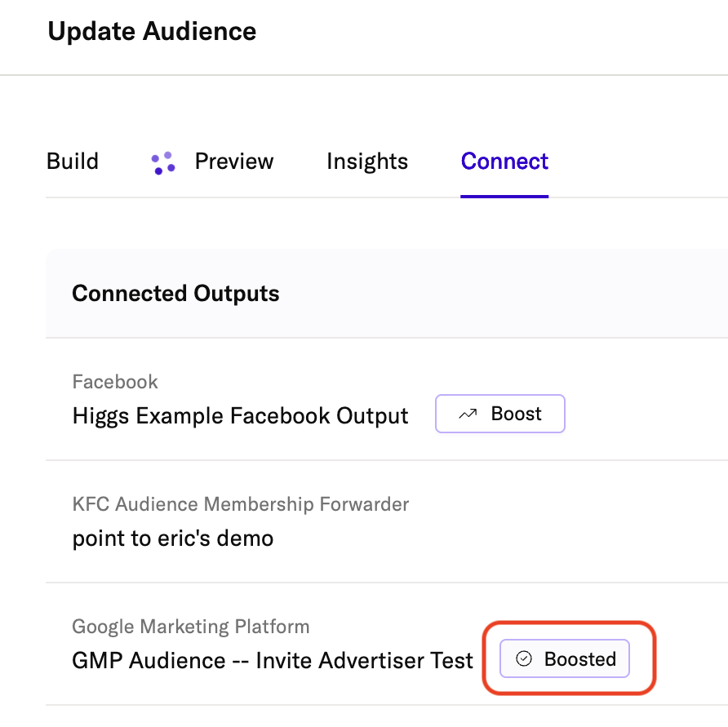728x727 pixels.
Task: Click the Facebook platform label
Action: (115, 382)
